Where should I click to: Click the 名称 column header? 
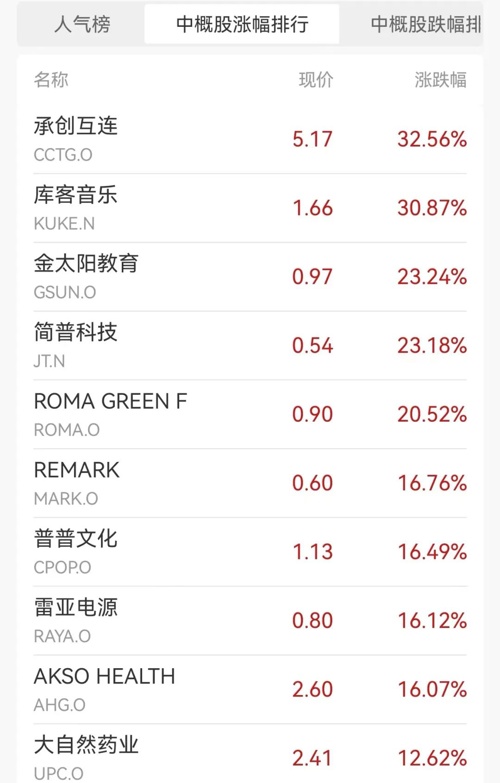(51, 80)
